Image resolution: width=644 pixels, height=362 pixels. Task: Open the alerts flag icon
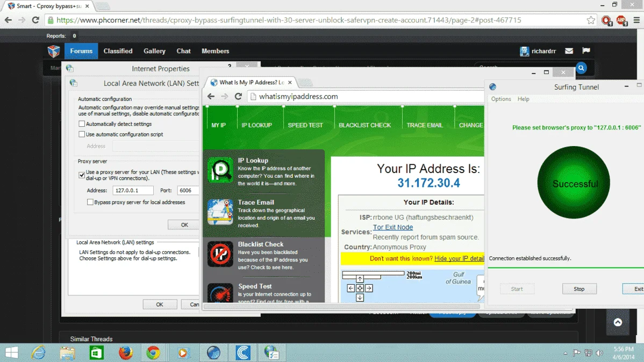586,51
